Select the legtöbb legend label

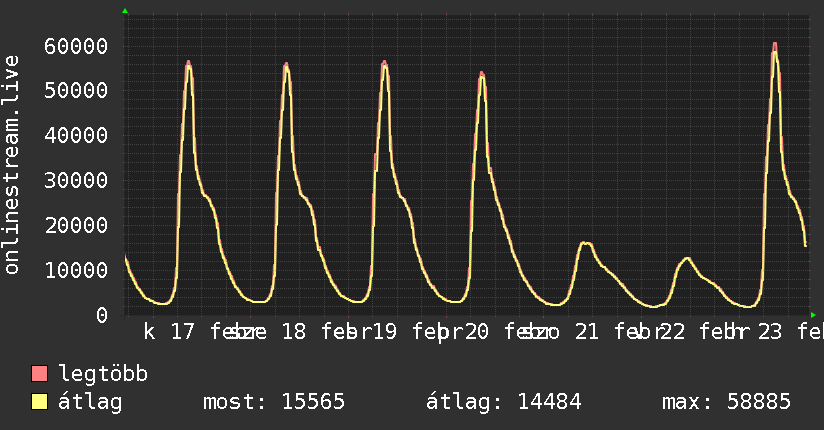click(103, 374)
